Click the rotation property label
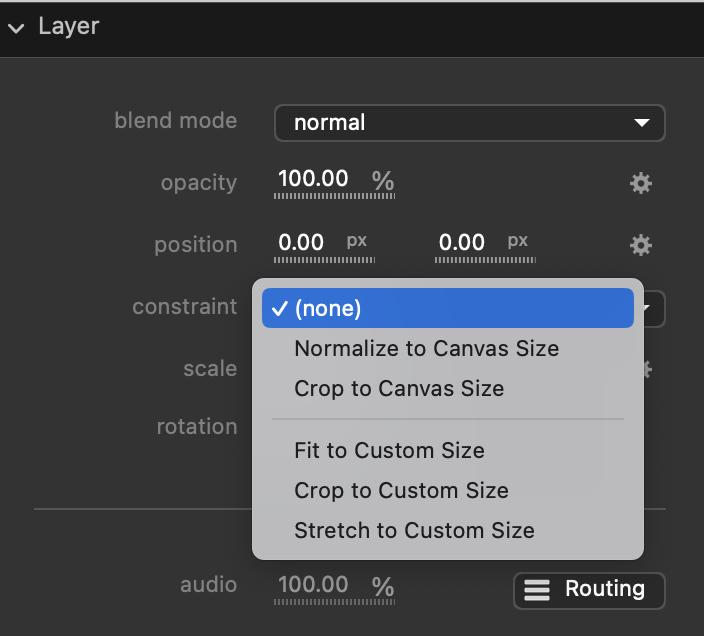This screenshot has height=636, width=704. pyautogui.click(x=196, y=427)
